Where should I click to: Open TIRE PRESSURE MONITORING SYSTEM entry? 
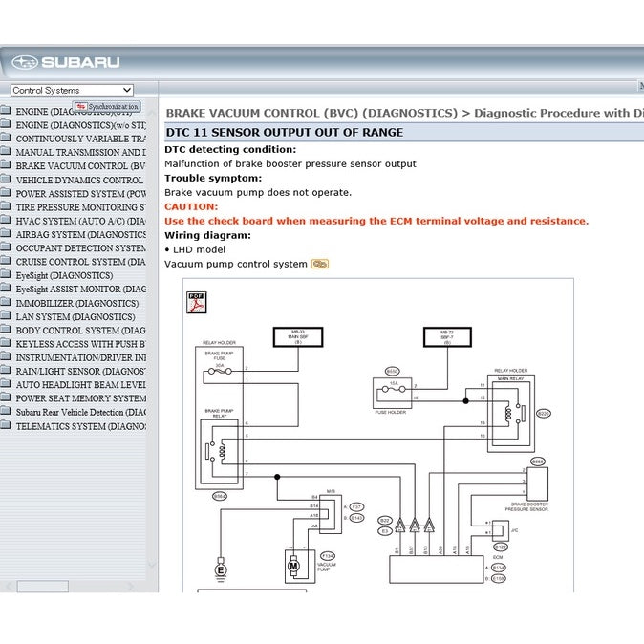point(80,207)
